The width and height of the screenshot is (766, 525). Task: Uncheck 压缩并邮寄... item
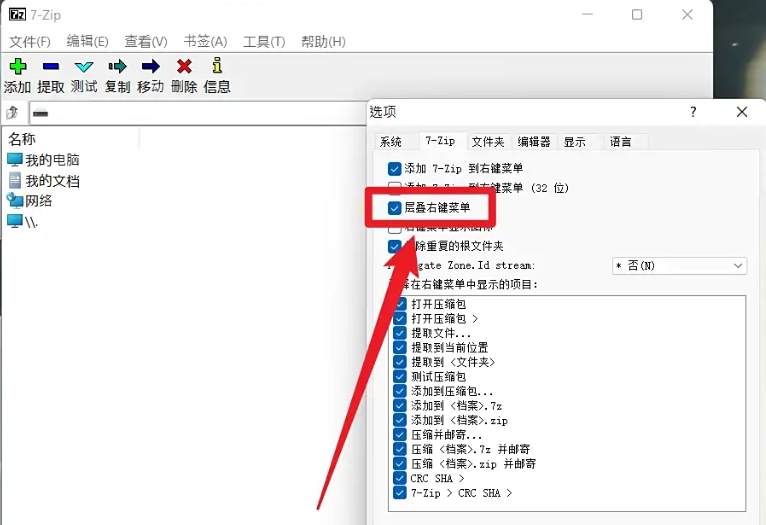click(x=400, y=435)
